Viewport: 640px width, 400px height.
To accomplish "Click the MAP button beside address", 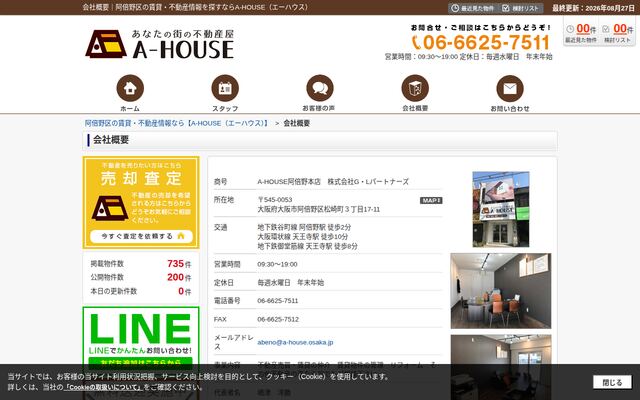I will [x=431, y=200].
